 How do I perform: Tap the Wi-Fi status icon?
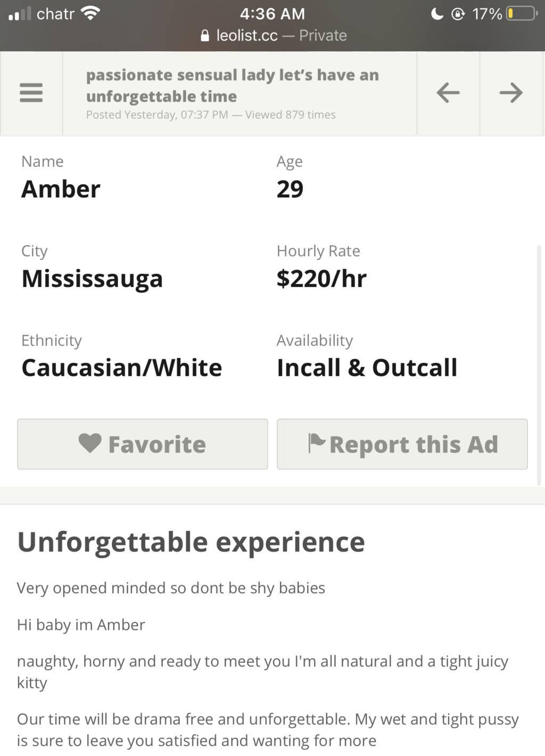pyautogui.click(x=91, y=13)
